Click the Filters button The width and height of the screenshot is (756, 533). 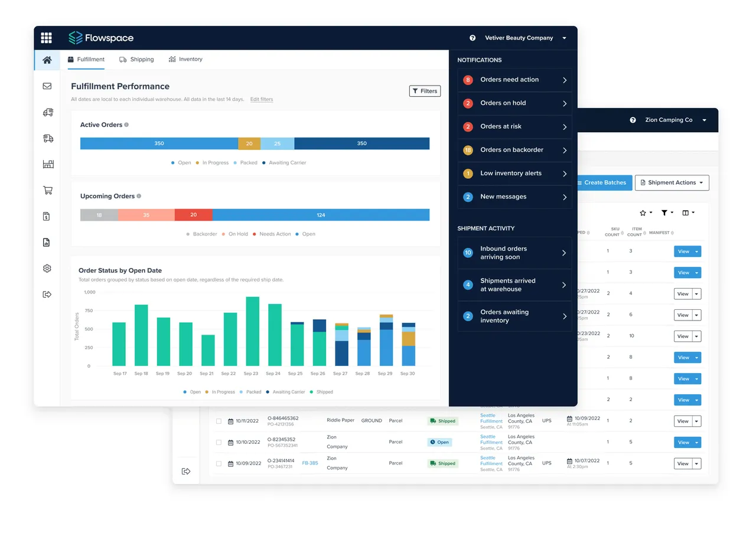(425, 91)
